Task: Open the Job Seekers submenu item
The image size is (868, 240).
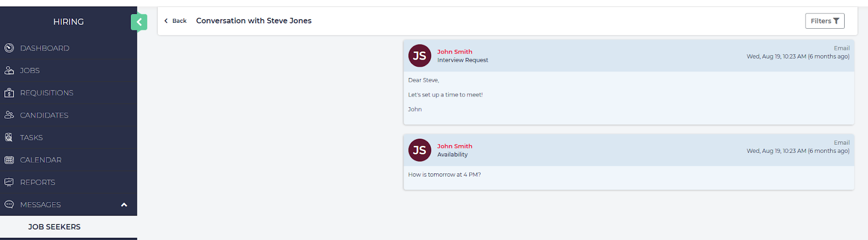Action: [54, 227]
